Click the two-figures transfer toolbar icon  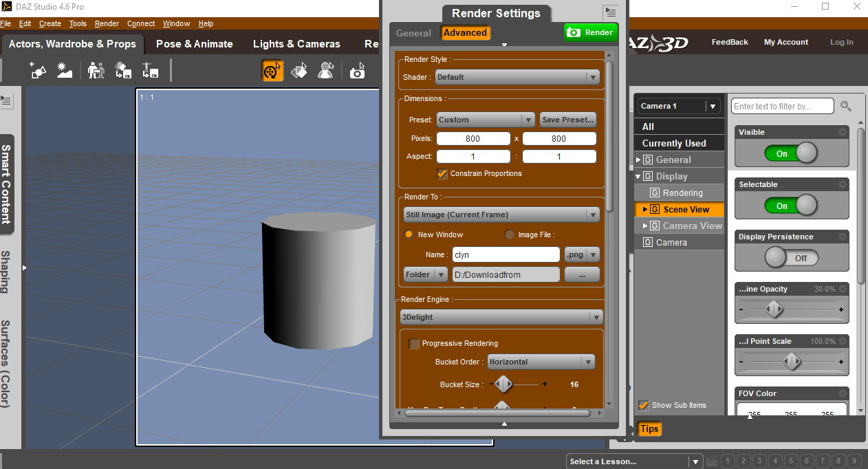tap(96, 70)
